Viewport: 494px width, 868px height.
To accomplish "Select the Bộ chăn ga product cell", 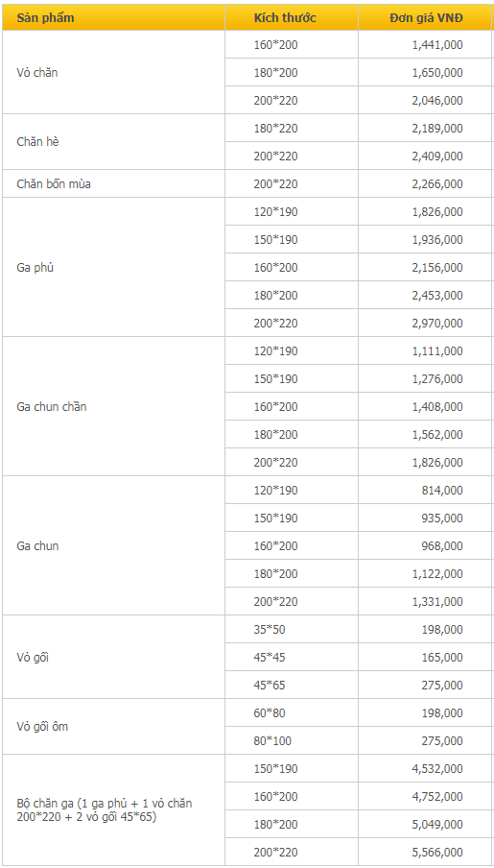I will pos(114,809).
